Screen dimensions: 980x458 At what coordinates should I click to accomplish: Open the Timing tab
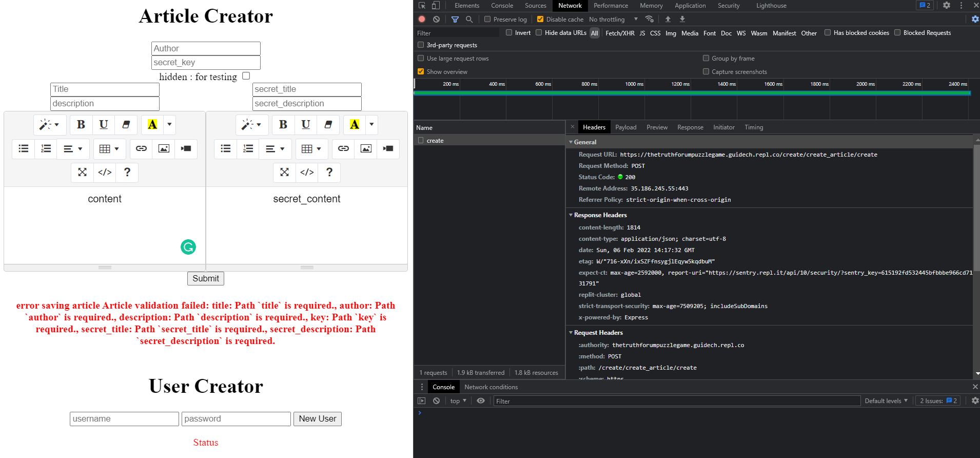point(754,127)
